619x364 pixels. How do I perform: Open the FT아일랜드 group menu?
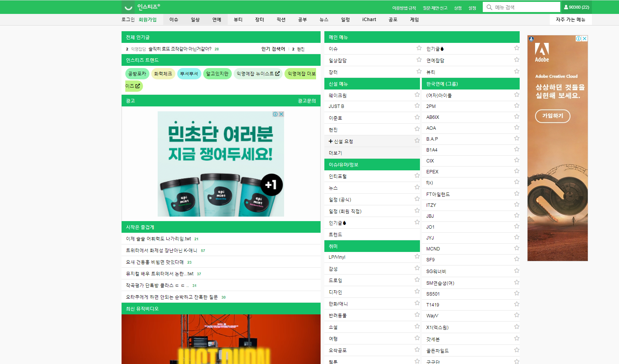(x=438, y=194)
